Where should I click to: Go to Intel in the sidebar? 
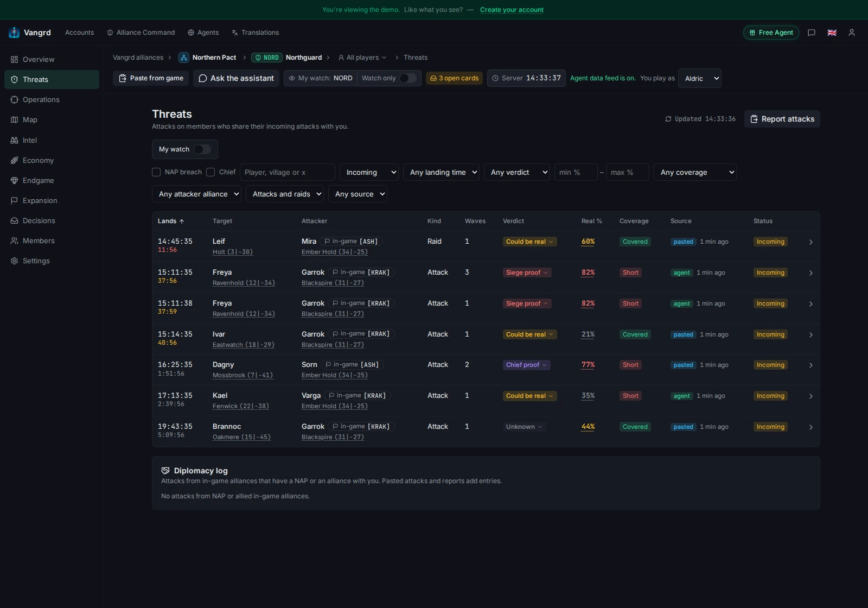click(52, 140)
